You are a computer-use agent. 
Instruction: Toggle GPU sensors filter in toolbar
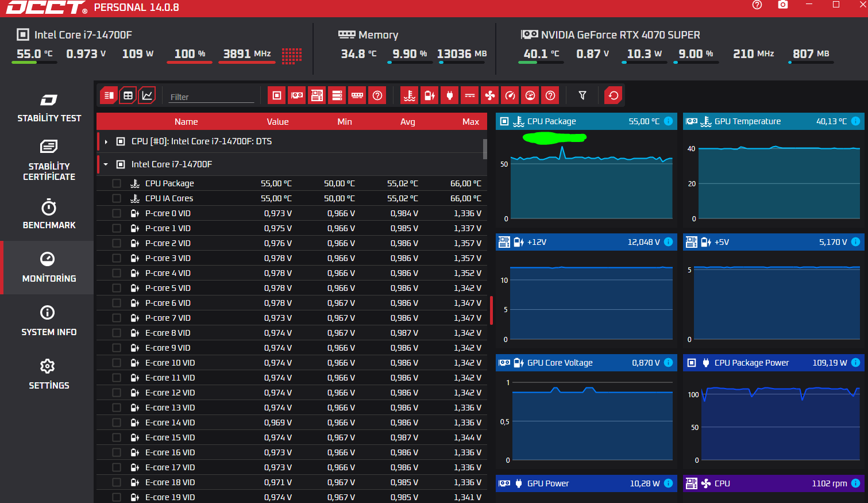297,95
